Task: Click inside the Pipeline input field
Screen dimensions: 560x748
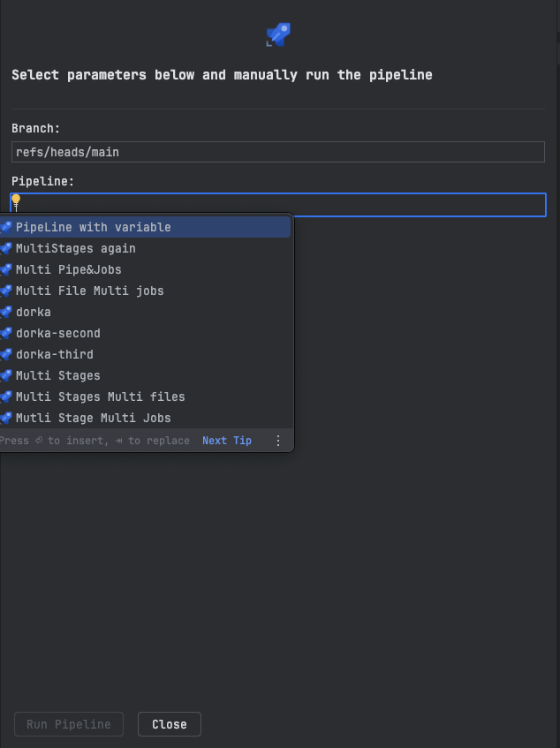Action: 278,205
